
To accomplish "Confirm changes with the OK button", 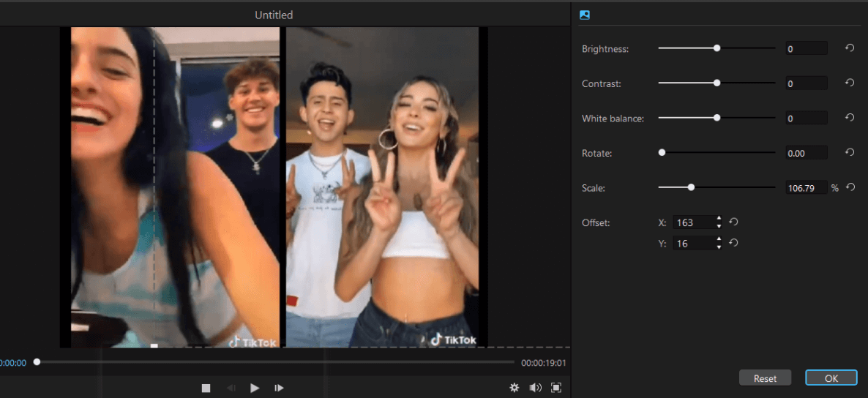I will pos(831,378).
